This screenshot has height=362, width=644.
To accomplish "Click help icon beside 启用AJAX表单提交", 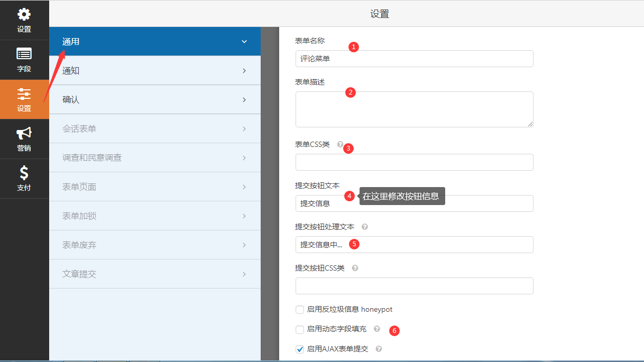I will 379,349.
